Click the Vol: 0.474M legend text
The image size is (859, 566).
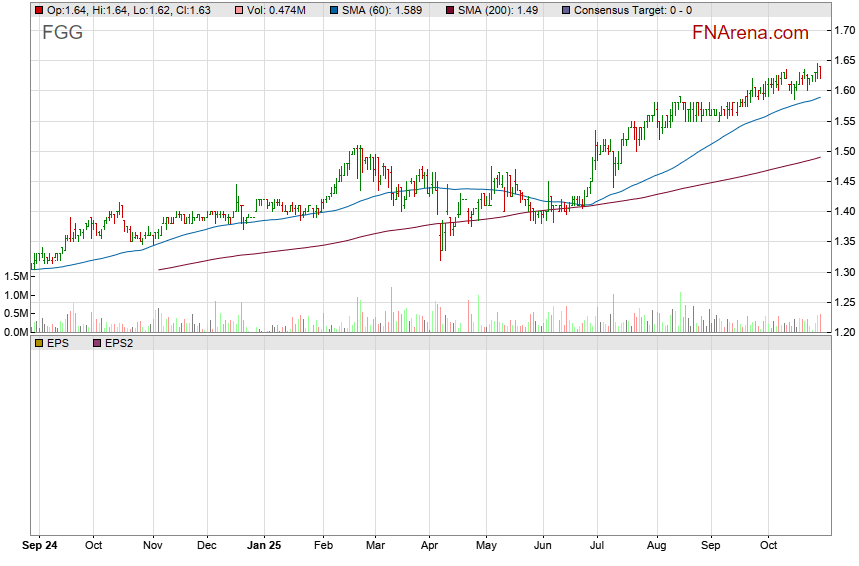click(279, 10)
